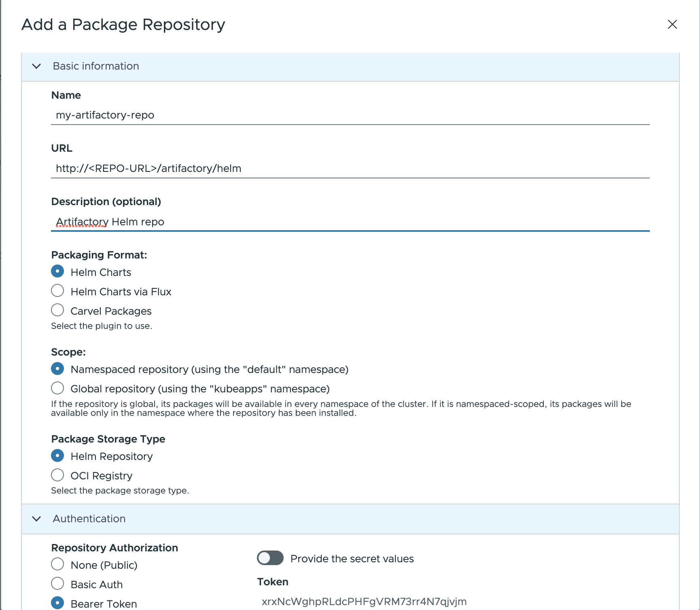The image size is (700, 610).
Task: Select the Helm Charts packaging format
Action: (57, 271)
